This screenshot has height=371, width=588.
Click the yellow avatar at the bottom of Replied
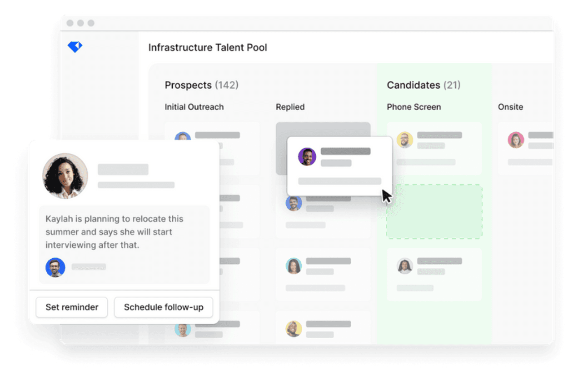click(x=294, y=329)
